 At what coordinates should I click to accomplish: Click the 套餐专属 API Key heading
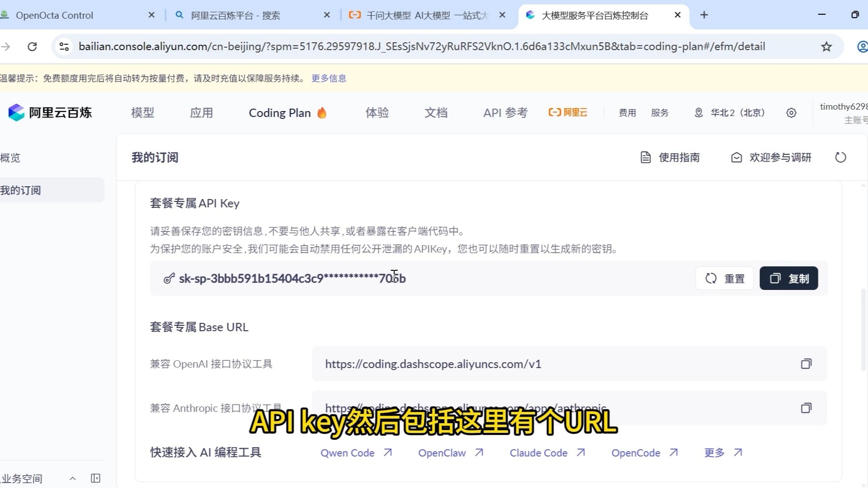(x=195, y=203)
